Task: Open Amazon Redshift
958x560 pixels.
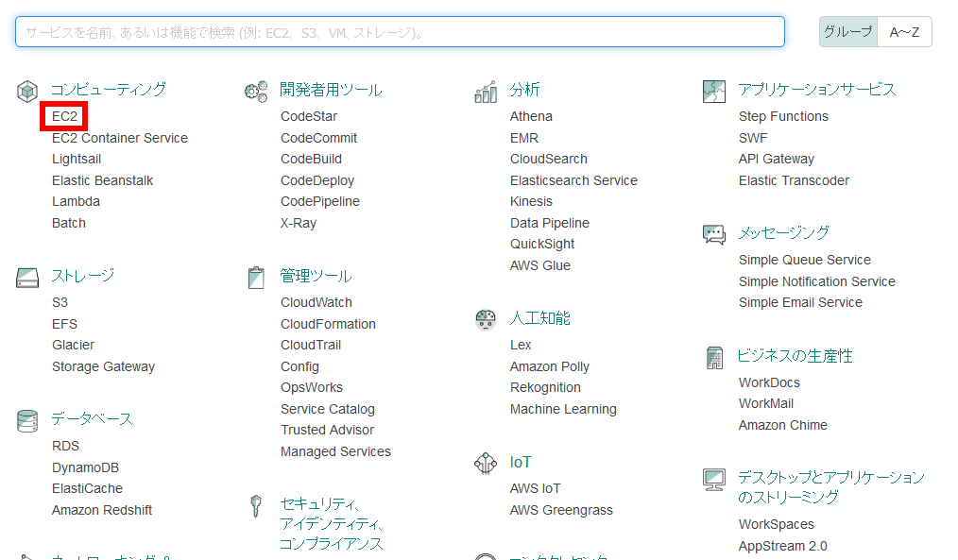Action: coord(102,510)
